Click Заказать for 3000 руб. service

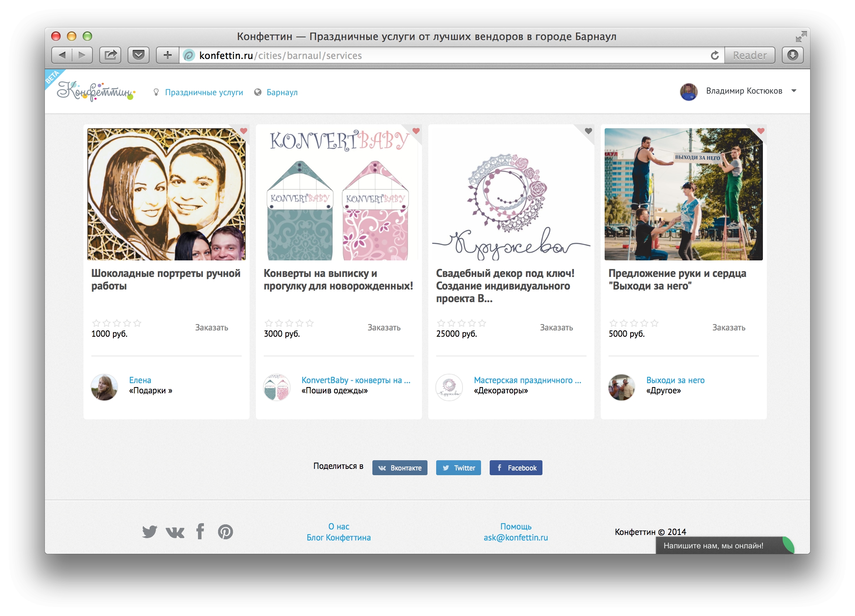(x=384, y=328)
